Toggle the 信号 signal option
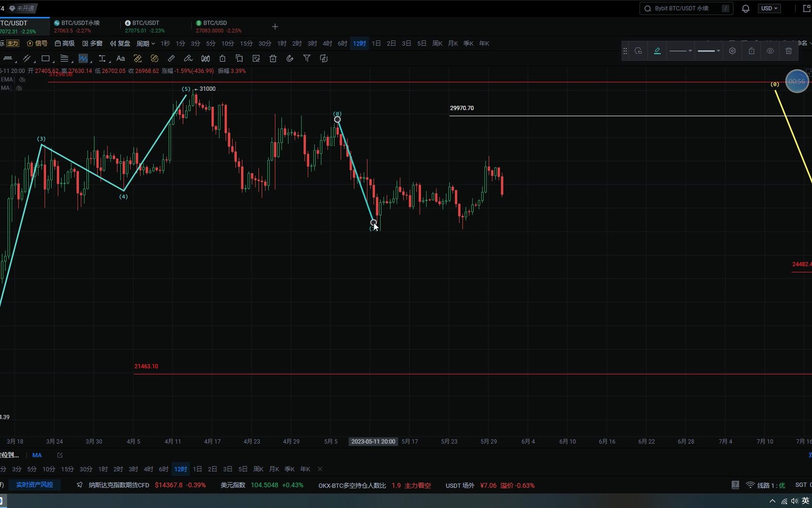The width and height of the screenshot is (812, 508). tap(38, 43)
